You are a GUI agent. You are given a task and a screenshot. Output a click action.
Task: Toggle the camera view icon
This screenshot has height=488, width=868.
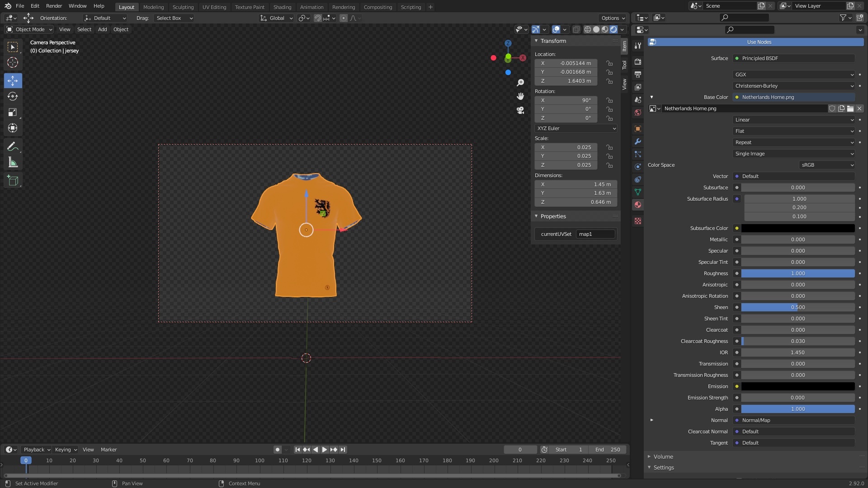coord(520,110)
